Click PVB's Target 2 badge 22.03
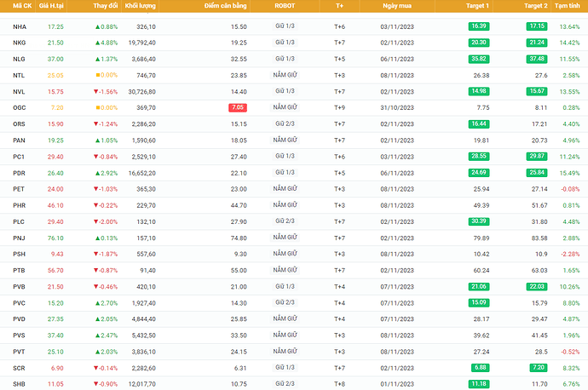The image size is (588, 390). (x=537, y=287)
